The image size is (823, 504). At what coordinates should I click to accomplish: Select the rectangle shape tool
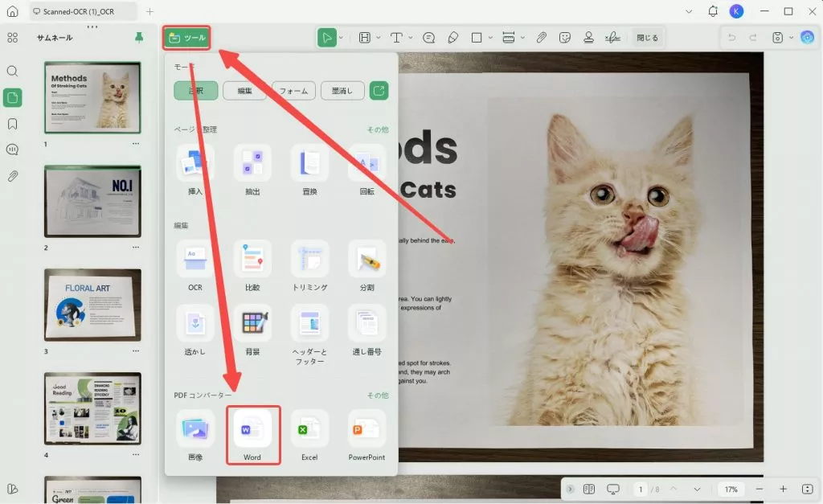click(477, 38)
